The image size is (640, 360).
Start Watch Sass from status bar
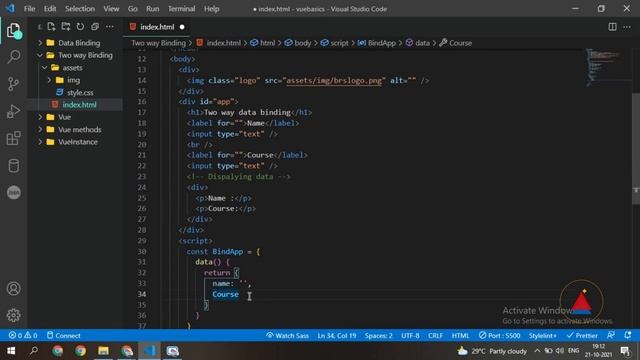point(287,336)
